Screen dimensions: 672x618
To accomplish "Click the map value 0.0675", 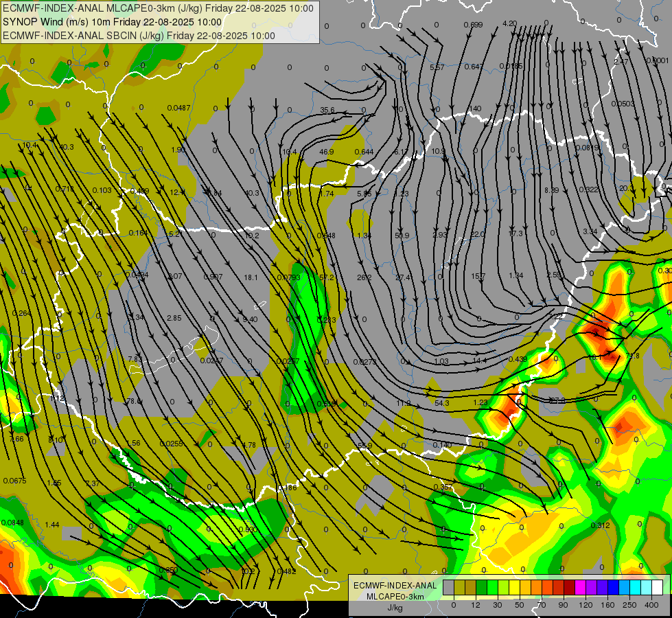I will click(x=14, y=481).
